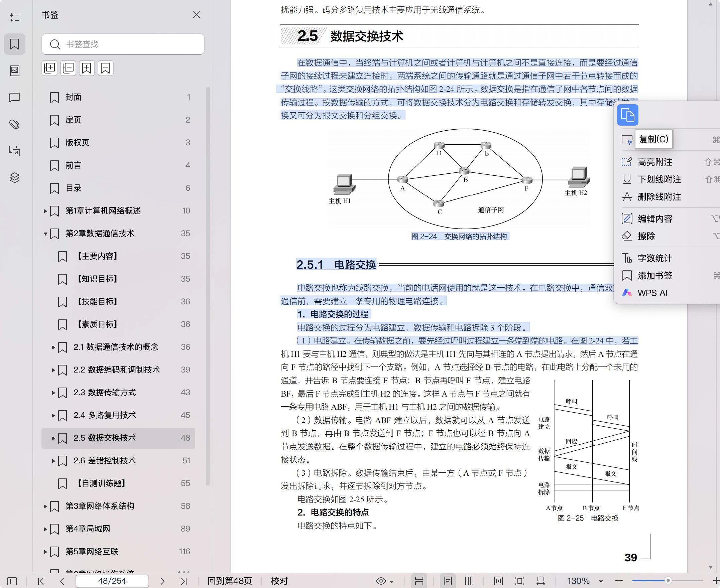Open the layers panel icon

click(x=15, y=178)
